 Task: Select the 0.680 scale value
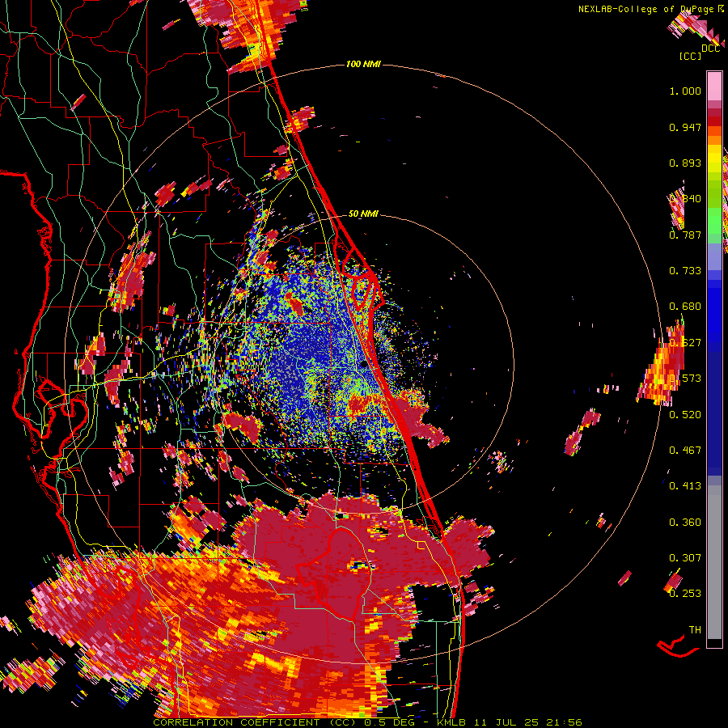(685, 307)
